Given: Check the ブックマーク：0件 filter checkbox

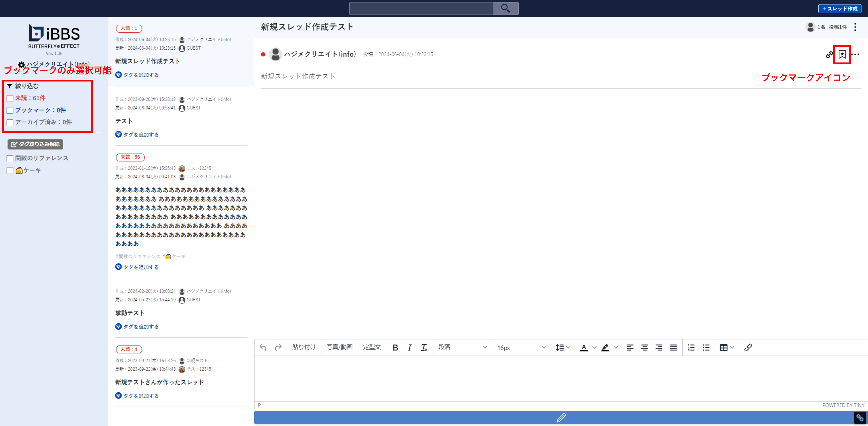Looking at the screenshot, I should point(10,110).
